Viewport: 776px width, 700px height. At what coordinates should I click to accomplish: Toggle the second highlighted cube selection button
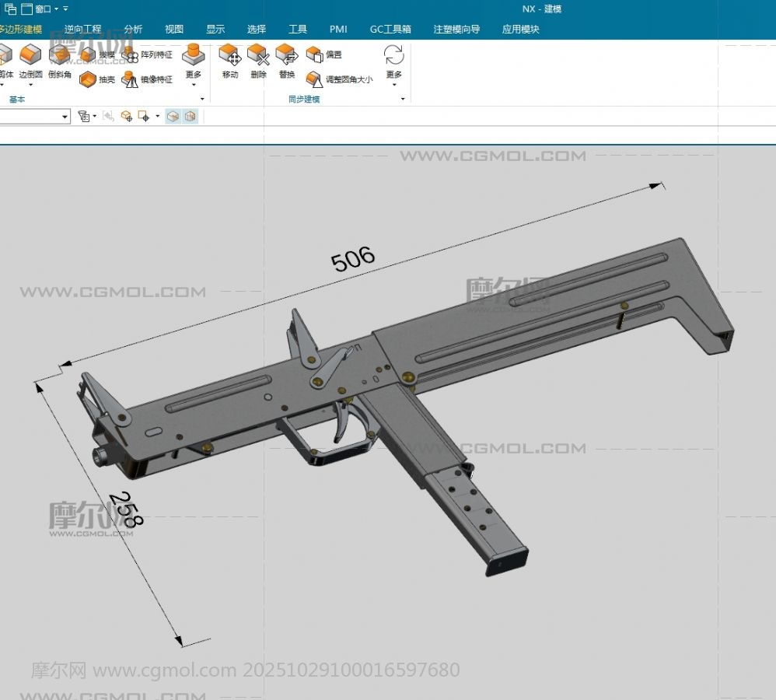point(190,116)
